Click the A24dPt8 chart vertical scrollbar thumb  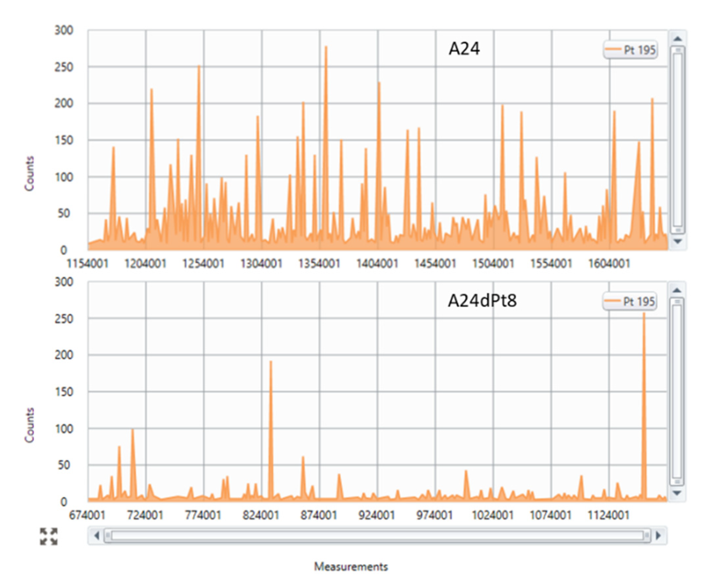(677, 391)
